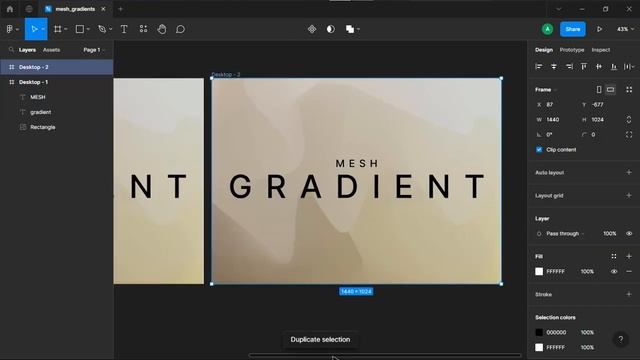Image resolution: width=640 pixels, height=360 pixels.
Task: Select the Hand tool
Action: (x=162, y=29)
